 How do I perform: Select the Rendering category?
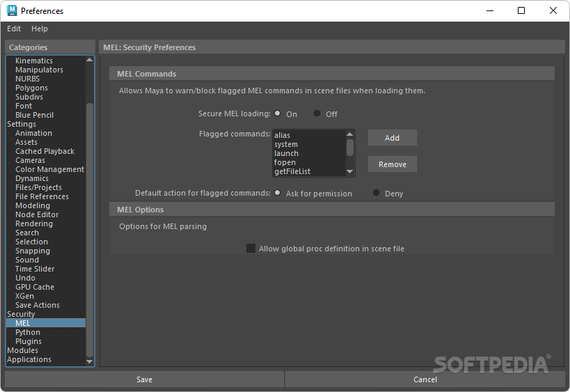tap(46, 224)
